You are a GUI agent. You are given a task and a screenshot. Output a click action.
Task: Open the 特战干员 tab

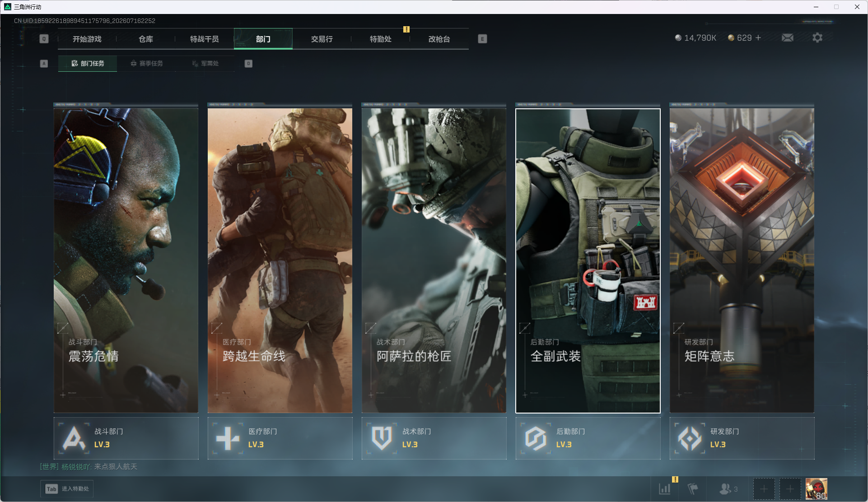point(205,39)
